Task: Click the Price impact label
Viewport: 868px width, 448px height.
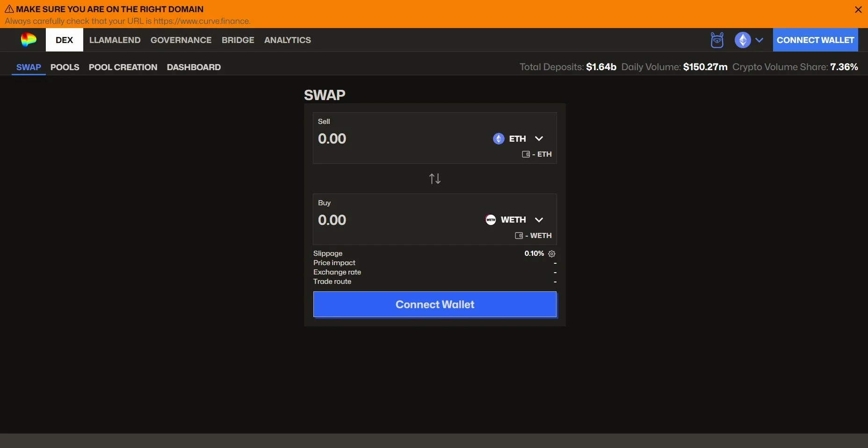Action: pyautogui.click(x=334, y=263)
